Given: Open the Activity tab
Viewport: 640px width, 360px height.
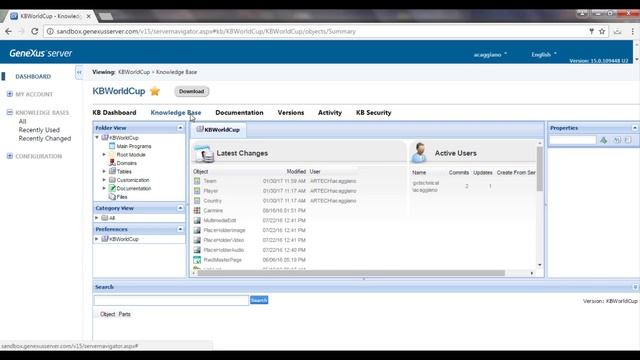Looking at the screenshot, I should [330, 113].
